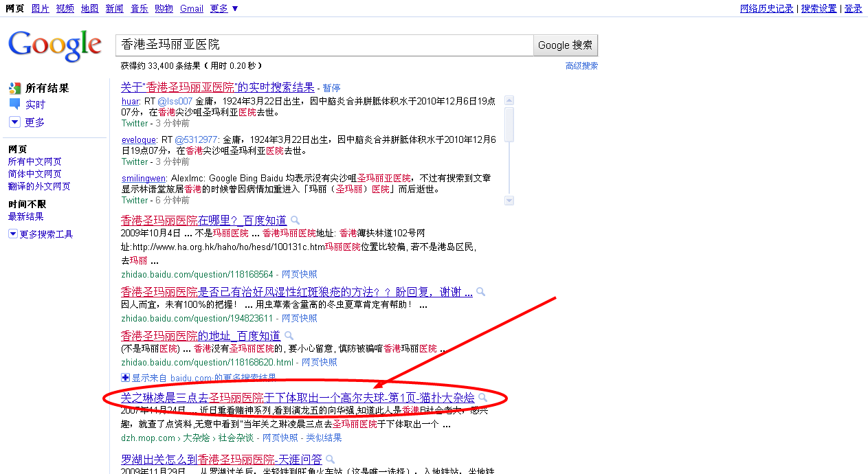Open the 更多 dropdown in top navigation bar

[x=224, y=8]
